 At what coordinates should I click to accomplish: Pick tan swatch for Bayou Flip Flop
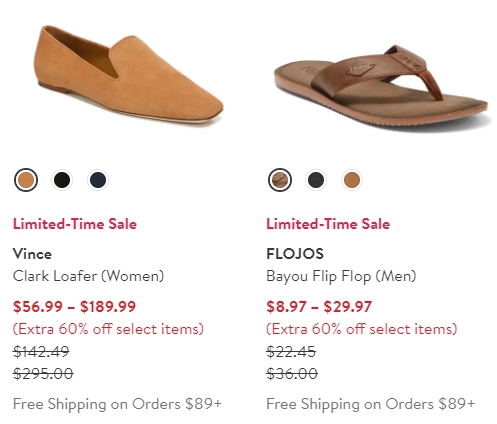352,180
